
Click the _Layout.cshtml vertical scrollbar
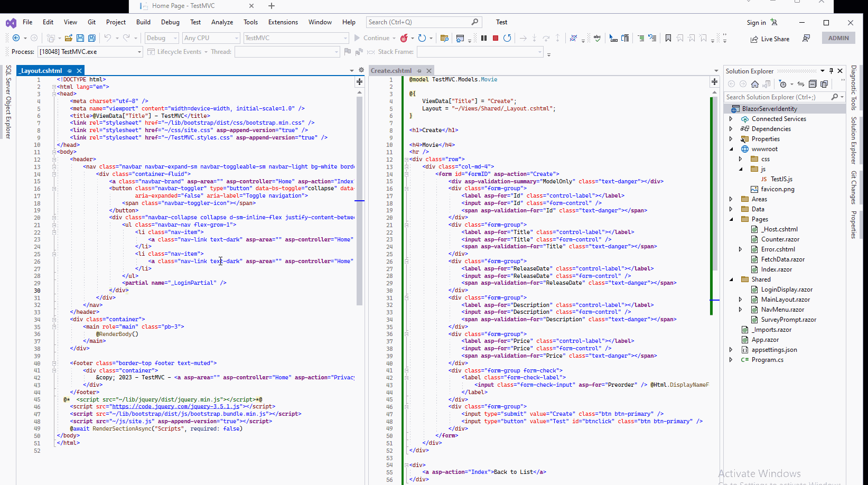(359, 201)
